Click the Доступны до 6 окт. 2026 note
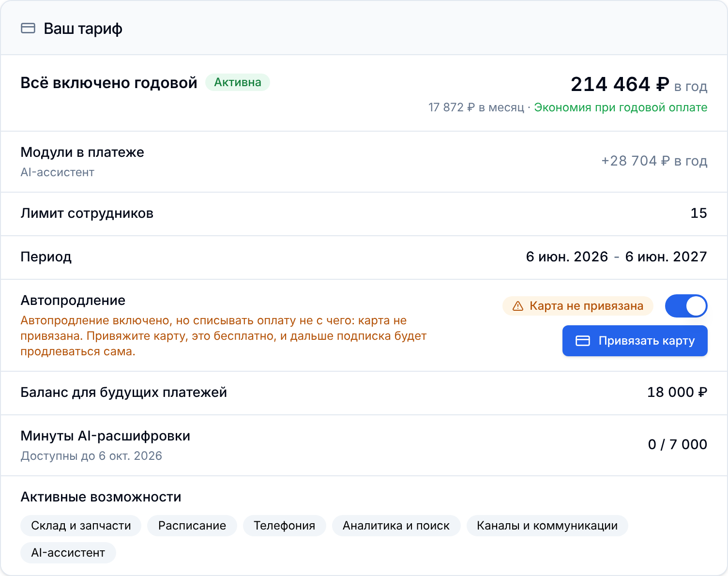The height and width of the screenshot is (576, 728). tap(91, 456)
